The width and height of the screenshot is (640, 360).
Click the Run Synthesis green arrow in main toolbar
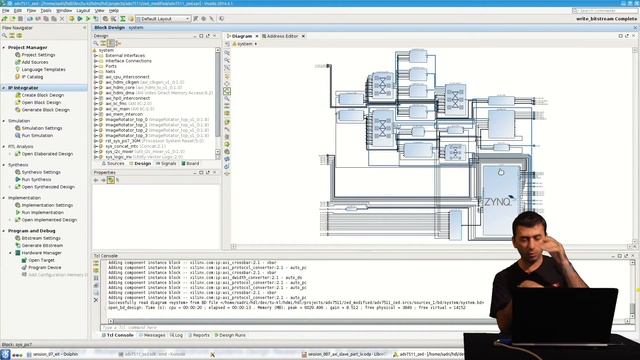pos(80,19)
